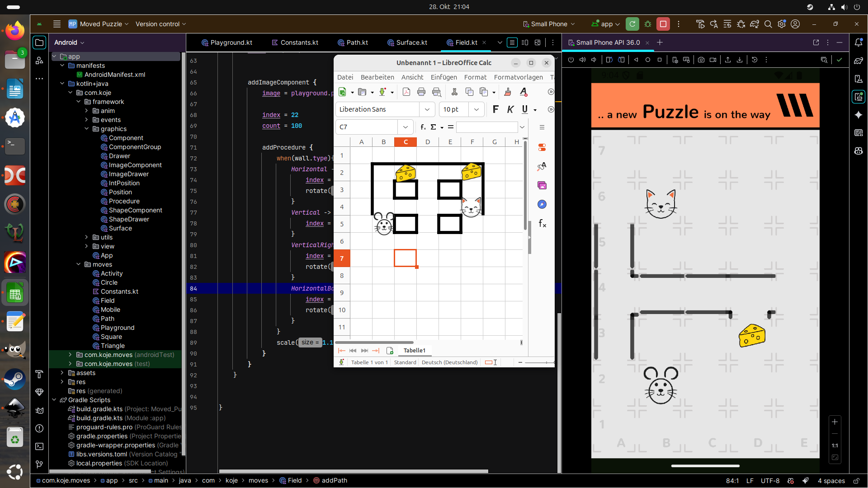Click the Calc formula input field

[486, 127]
